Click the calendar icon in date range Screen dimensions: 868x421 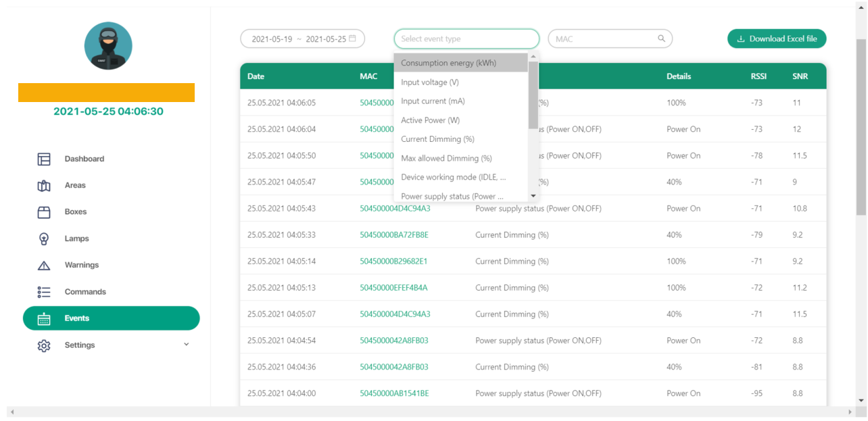point(352,39)
